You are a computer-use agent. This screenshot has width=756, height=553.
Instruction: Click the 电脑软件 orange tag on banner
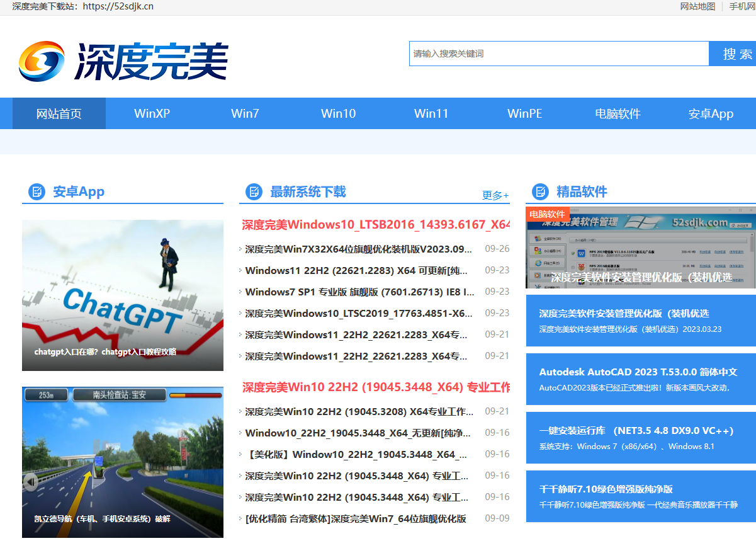pyautogui.click(x=548, y=214)
